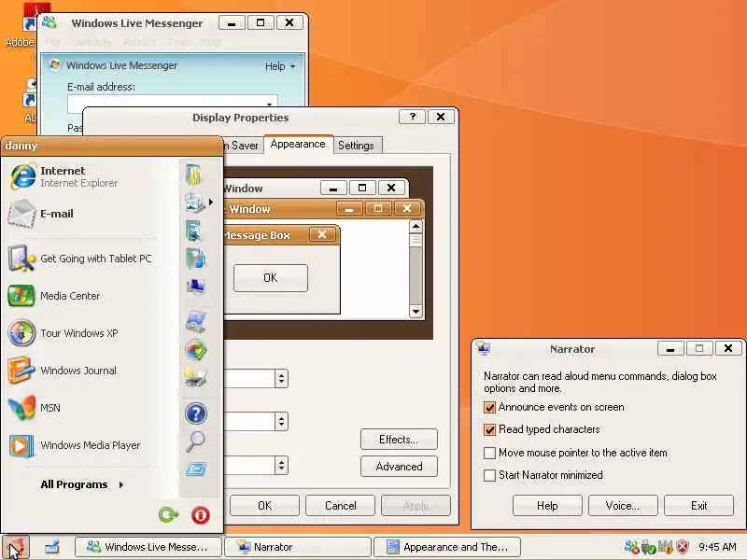Click the Display Properties question mark help button
Image resolution: width=747 pixels, height=560 pixels.
click(x=412, y=117)
